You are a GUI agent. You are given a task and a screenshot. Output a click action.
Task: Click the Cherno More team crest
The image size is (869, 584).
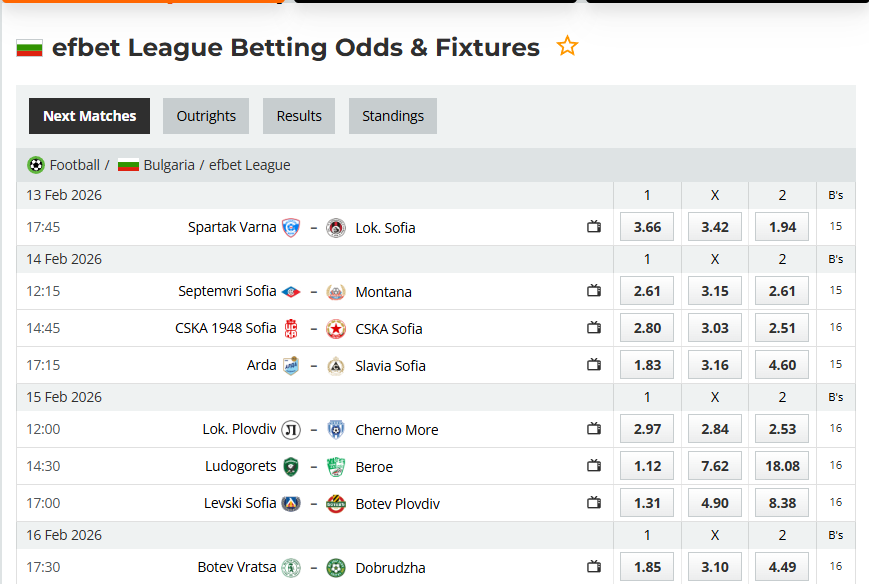(336, 429)
